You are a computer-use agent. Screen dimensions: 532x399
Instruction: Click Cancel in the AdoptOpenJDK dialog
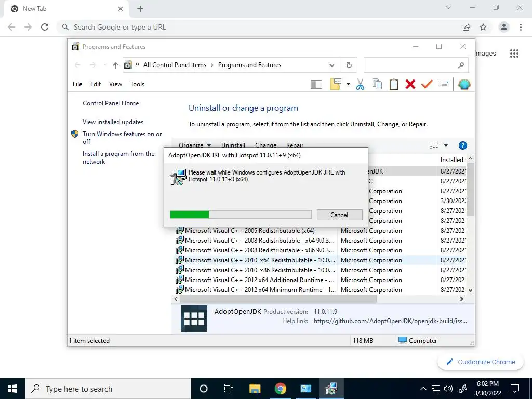click(x=339, y=215)
